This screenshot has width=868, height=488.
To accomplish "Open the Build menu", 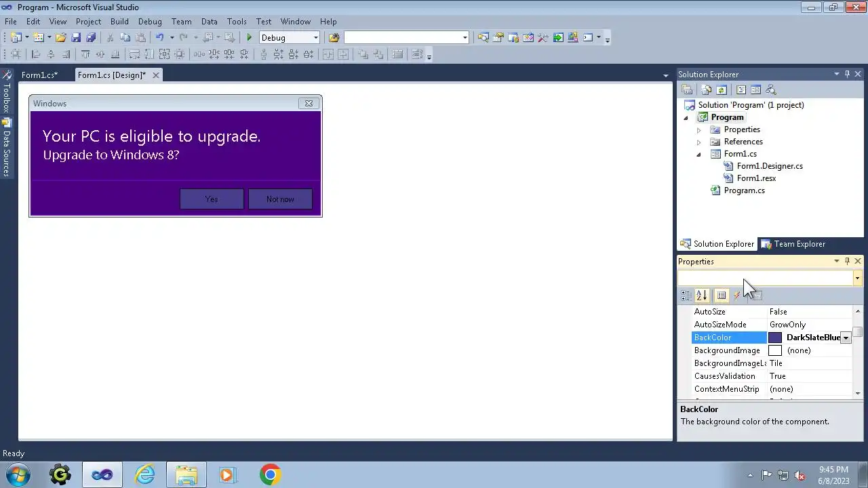I will 119,22.
